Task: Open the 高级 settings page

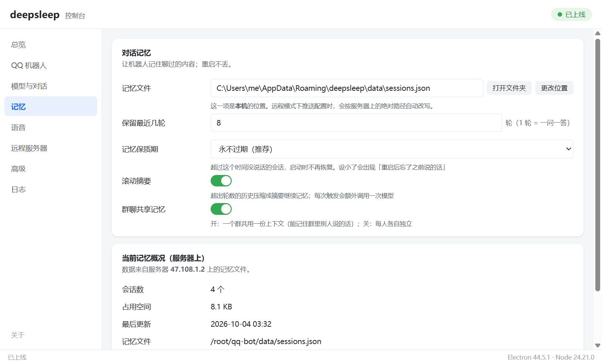Action: 51,169
